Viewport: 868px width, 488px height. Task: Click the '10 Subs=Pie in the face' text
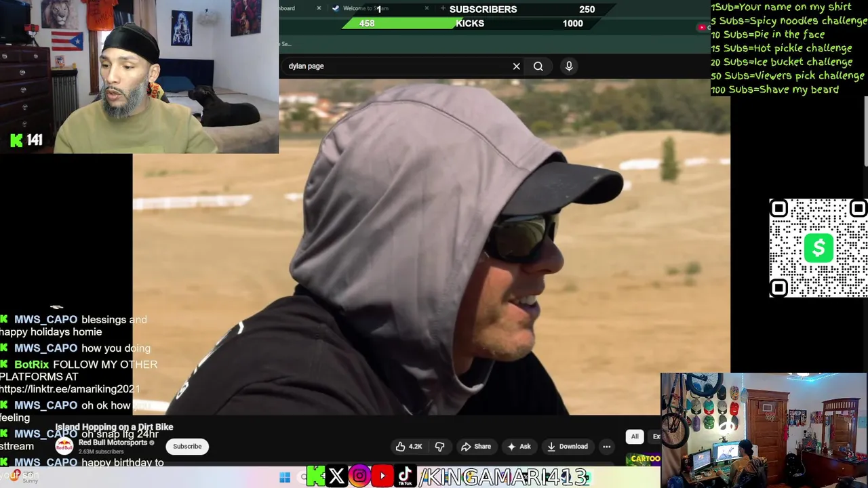[x=768, y=35]
